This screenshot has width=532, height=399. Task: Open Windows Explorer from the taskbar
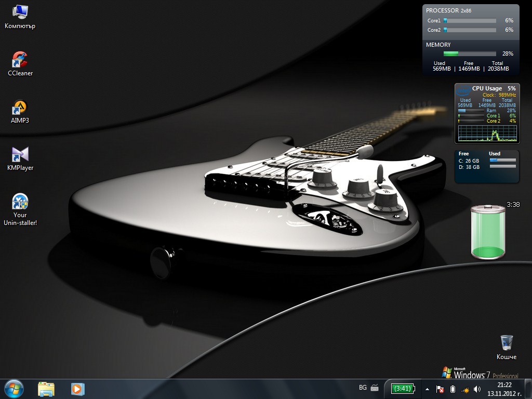coord(46,389)
